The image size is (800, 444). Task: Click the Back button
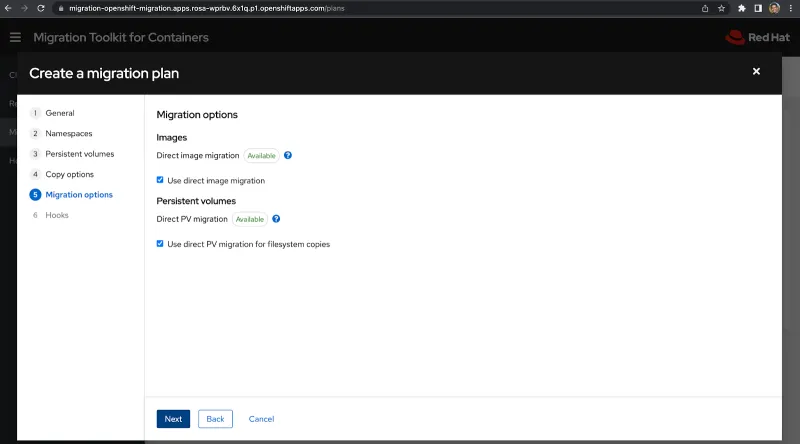[215, 419]
